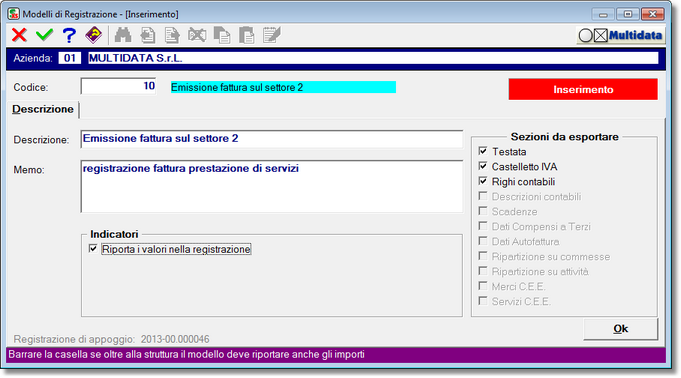Image resolution: width=681 pixels, height=378 pixels.
Task: Click into the Codice field
Action: pyautogui.click(x=118, y=86)
